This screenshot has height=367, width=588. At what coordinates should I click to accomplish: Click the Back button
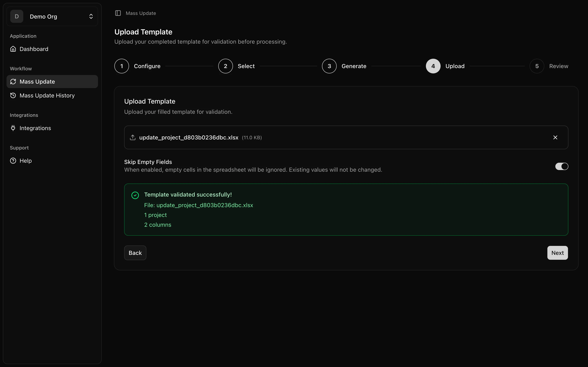click(135, 253)
